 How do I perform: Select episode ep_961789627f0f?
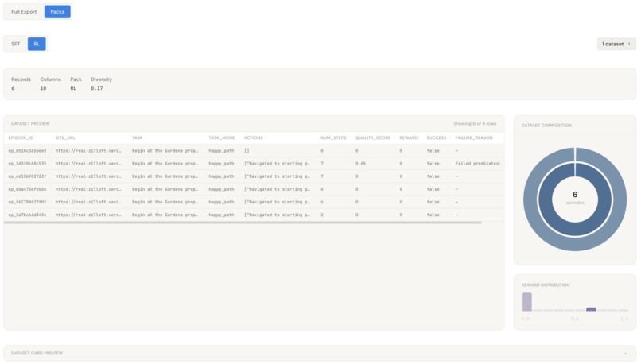[27, 202]
